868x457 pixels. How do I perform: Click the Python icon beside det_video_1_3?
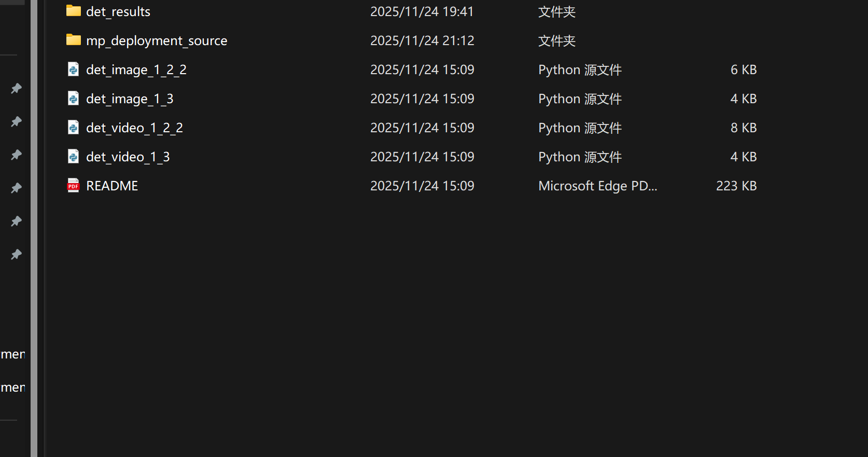pos(73,157)
